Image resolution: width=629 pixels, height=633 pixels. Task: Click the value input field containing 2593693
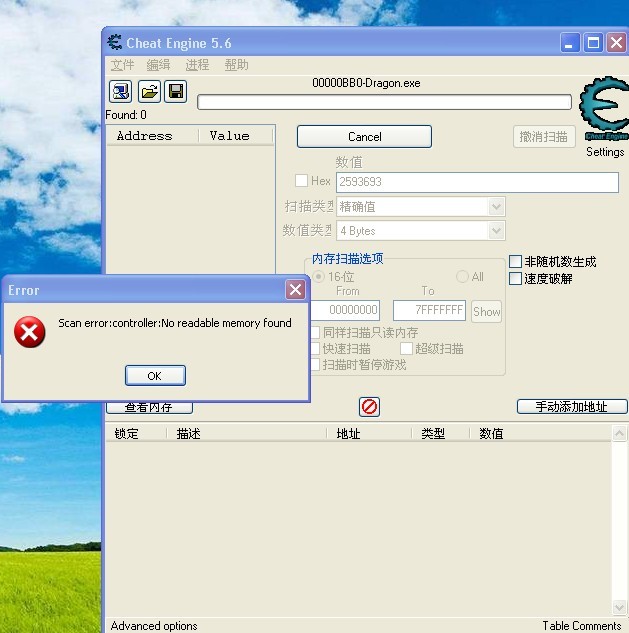pyautogui.click(x=477, y=182)
